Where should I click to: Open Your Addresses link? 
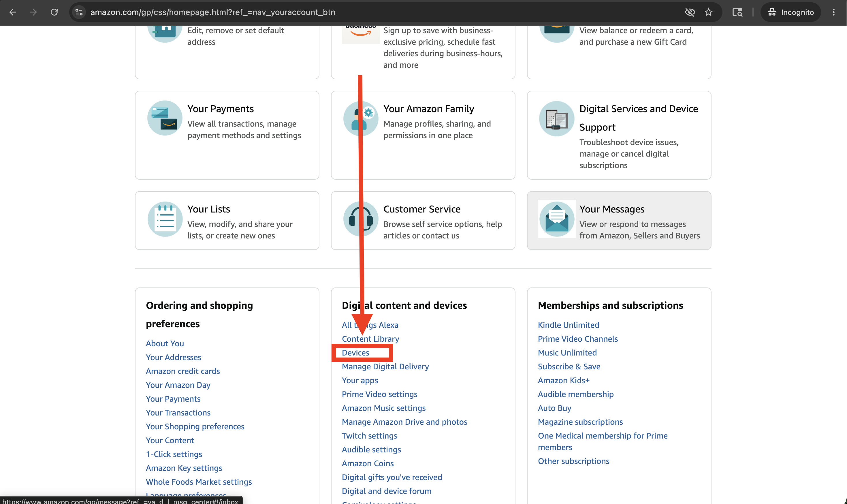pos(174,357)
